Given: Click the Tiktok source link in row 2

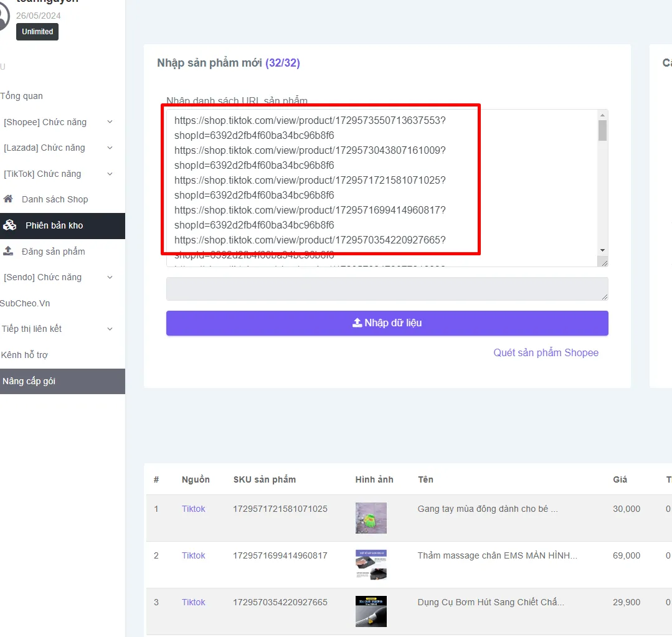Looking at the screenshot, I should 193,555.
